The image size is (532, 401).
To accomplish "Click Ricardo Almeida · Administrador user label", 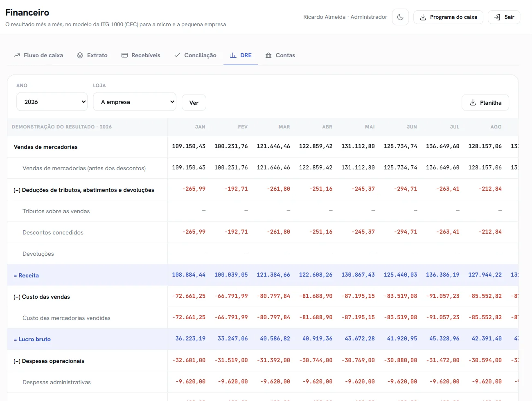I will point(345,17).
